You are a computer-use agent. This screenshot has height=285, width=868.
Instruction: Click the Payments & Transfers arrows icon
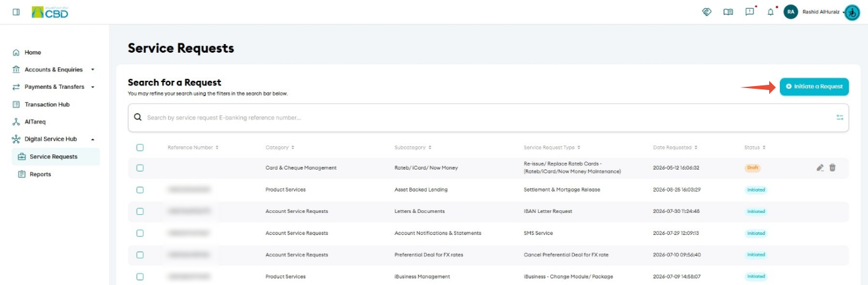16,87
